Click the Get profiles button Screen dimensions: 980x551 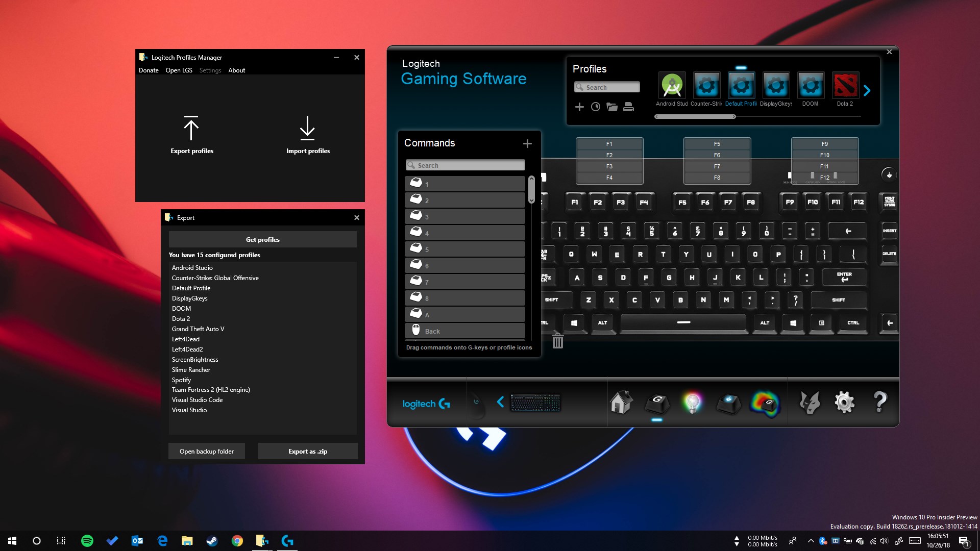[x=262, y=239]
